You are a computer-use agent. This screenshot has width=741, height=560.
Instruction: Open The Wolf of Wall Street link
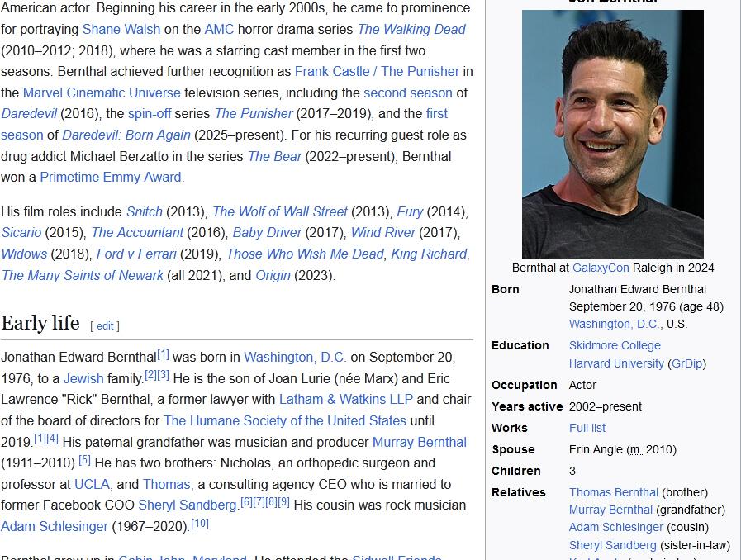click(279, 212)
